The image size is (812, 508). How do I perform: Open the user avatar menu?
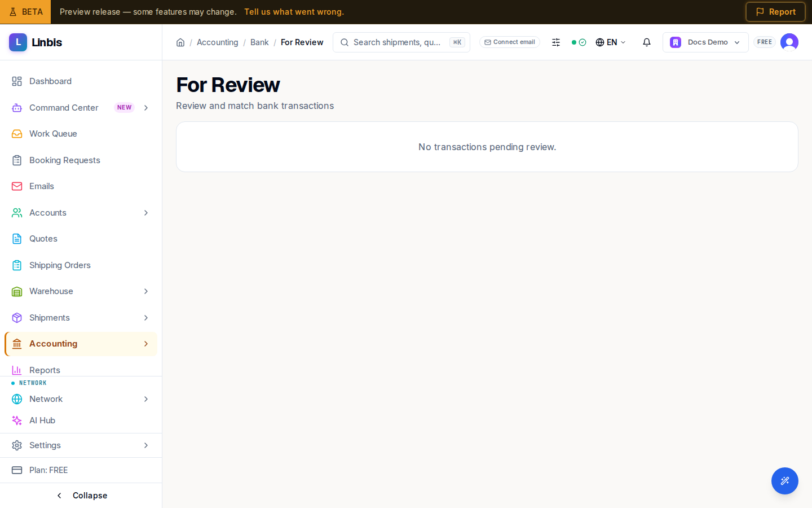click(789, 42)
